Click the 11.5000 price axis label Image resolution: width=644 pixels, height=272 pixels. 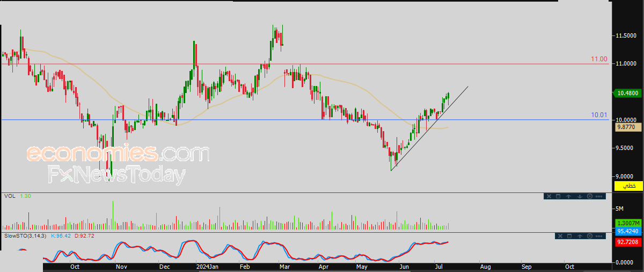[627, 35]
